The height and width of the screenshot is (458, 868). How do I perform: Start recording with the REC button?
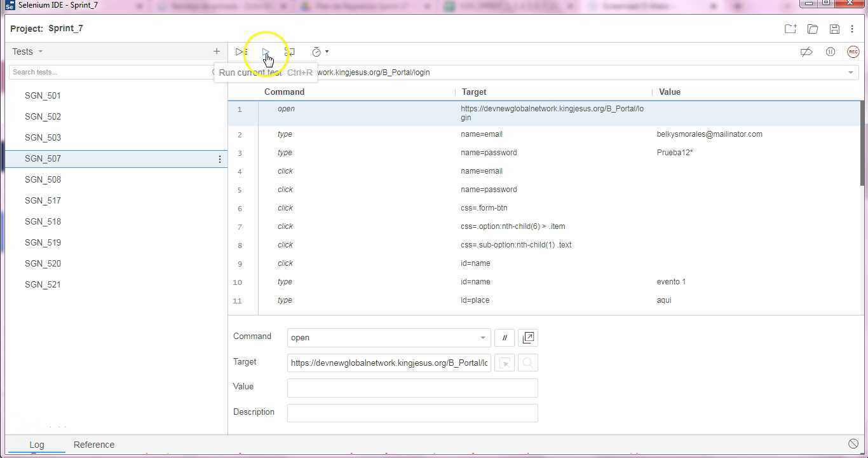click(x=853, y=52)
